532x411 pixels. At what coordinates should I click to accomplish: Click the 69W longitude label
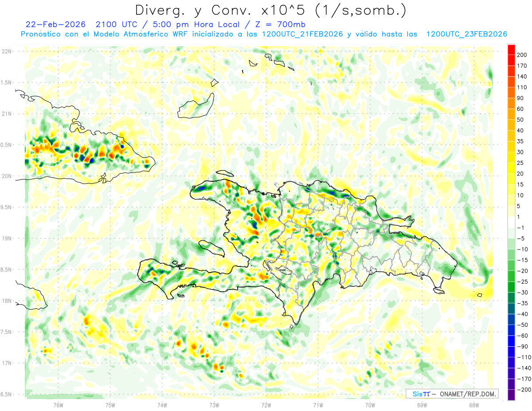click(x=422, y=405)
